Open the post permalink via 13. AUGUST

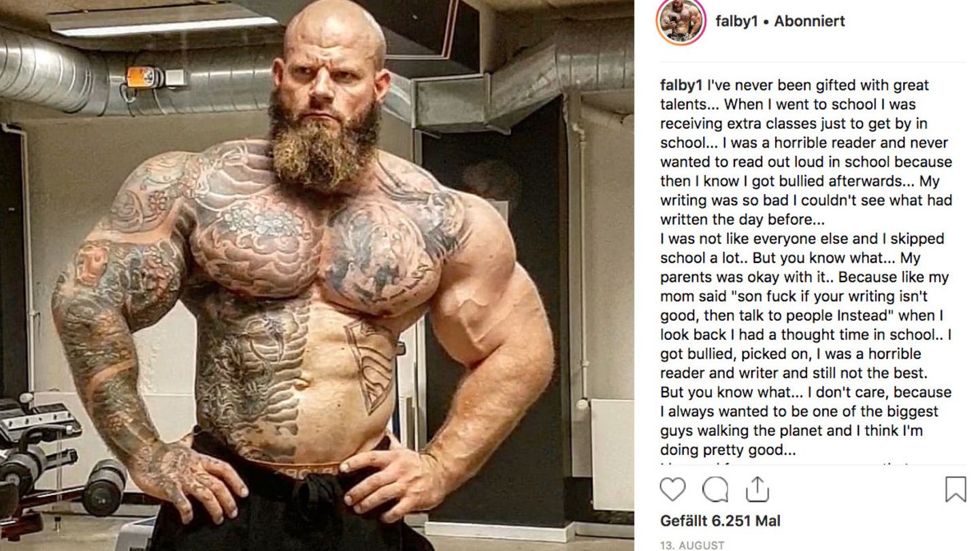tap(692, 545)
